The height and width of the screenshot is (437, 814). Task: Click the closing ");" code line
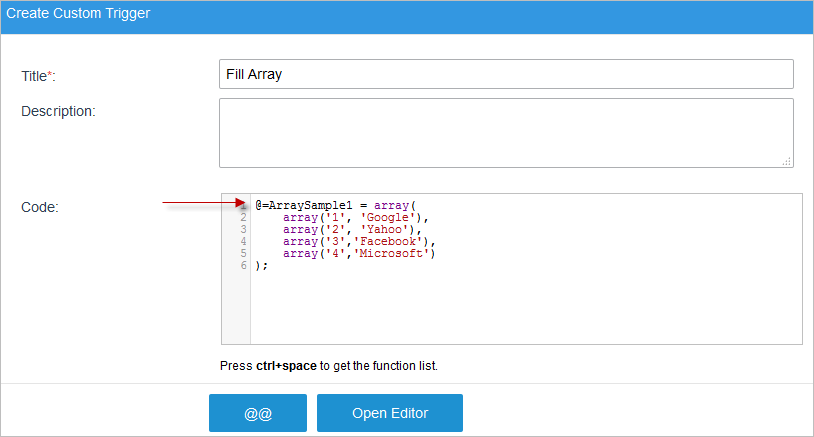pos(262,265)
